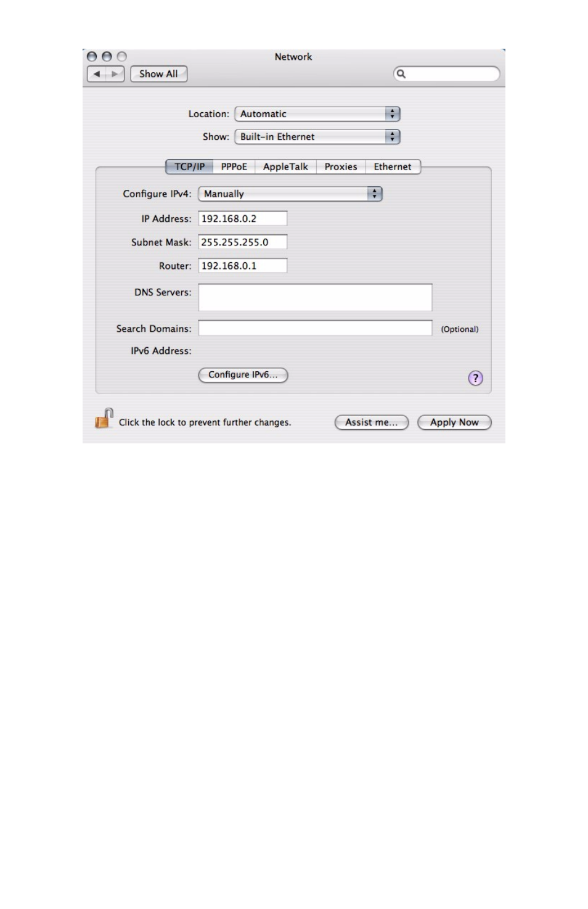Click the "Network" window title
The height and width of the screenshot is (909, 588).
pos(293,57)
